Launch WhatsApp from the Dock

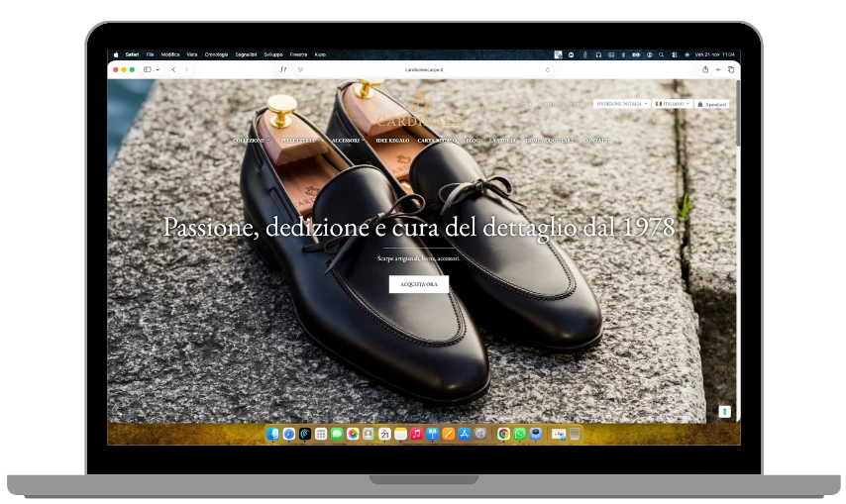point(519,434)
